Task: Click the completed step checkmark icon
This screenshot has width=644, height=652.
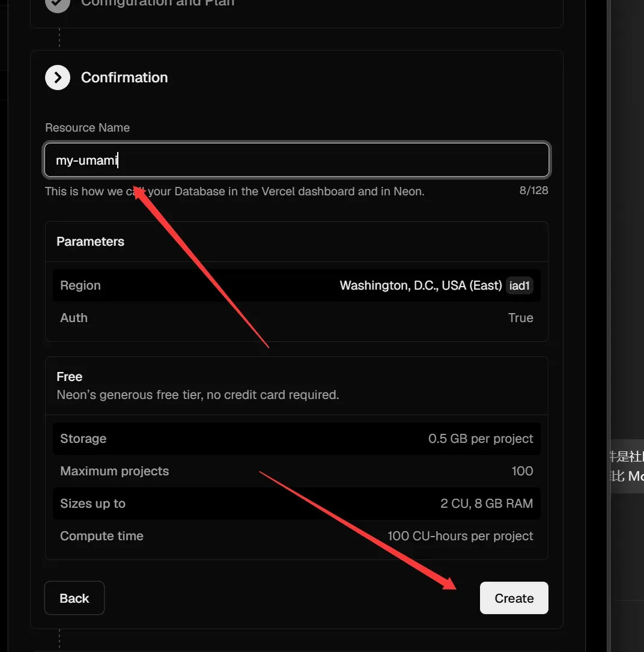Action: tap(58, 4)
